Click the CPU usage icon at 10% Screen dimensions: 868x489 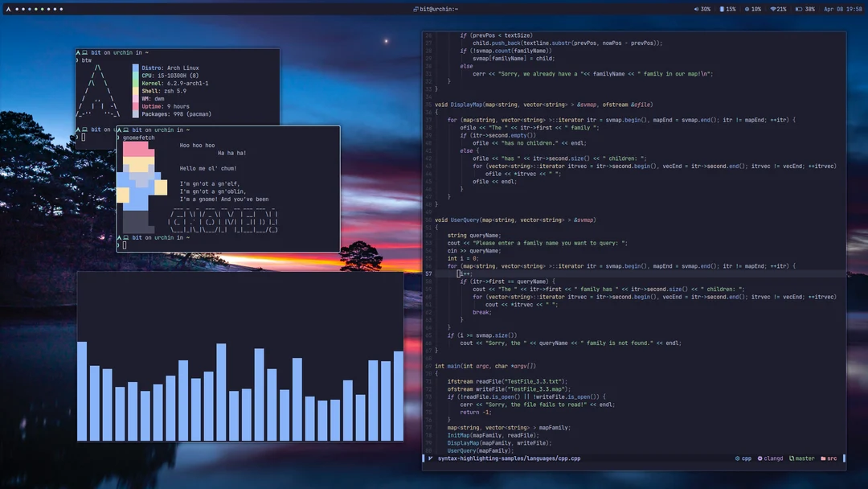point(748,8)
